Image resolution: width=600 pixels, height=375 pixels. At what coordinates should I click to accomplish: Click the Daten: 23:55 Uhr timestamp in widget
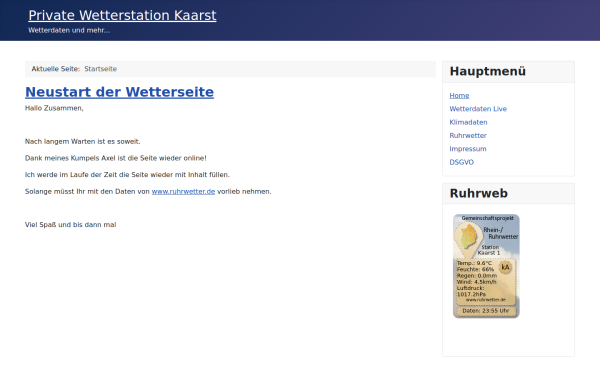(486, 311)
